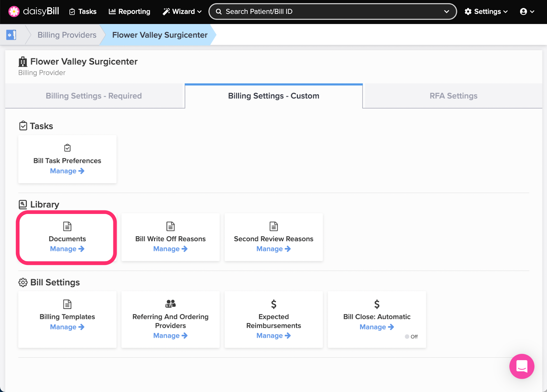Click Bill Close: Automatic dollar icon
The image size is (547, 392).
(377, 304)
